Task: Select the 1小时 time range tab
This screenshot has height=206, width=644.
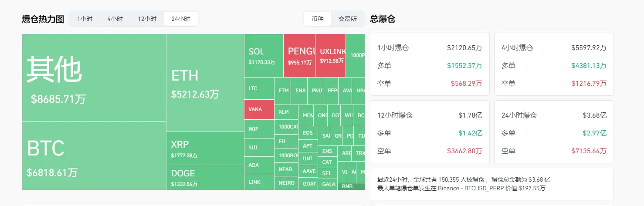Action: click(x=85, y=19)
